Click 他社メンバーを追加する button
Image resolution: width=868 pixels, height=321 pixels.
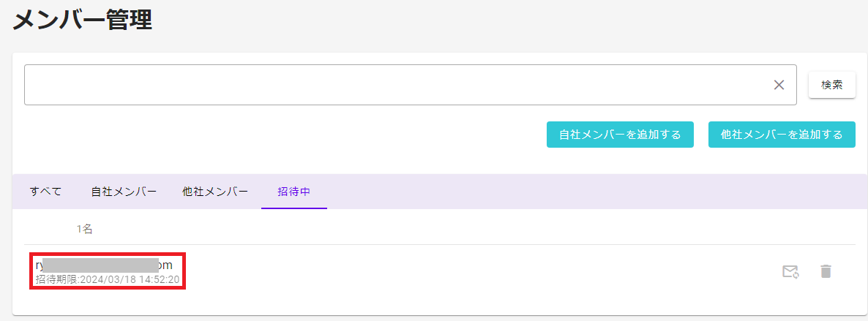782,135
